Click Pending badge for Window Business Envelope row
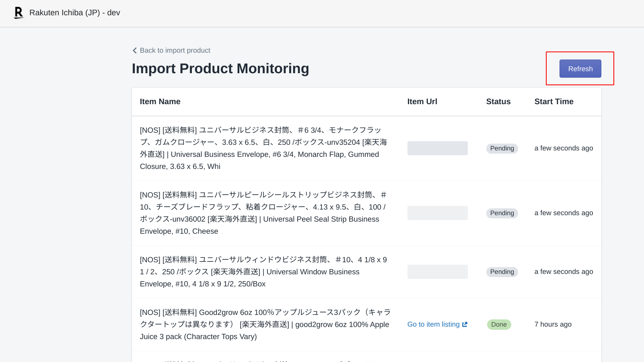Viewport: 644px width, 362px height. coord(502,272)
